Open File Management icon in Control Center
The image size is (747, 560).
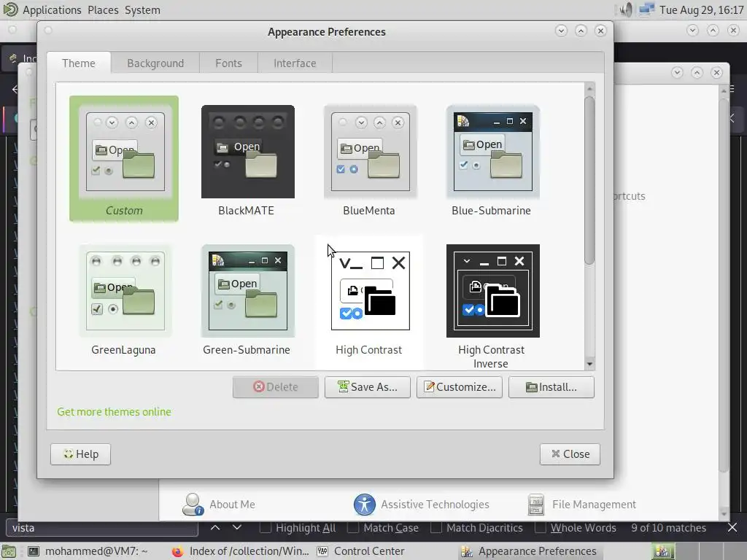point(536,505)
